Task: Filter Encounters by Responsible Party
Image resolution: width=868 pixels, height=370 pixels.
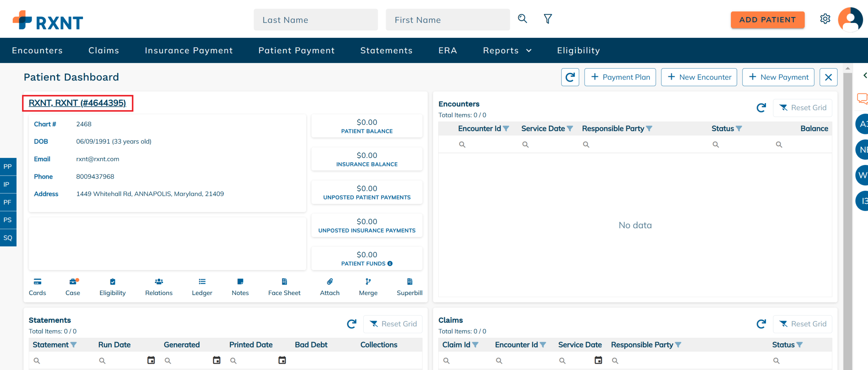Action: pyautogui.click(x=649, y=129)
